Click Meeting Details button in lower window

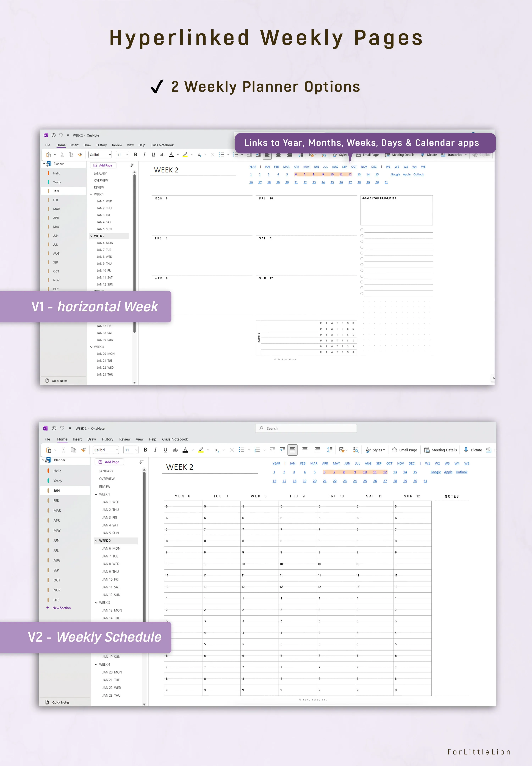point(440,450)
